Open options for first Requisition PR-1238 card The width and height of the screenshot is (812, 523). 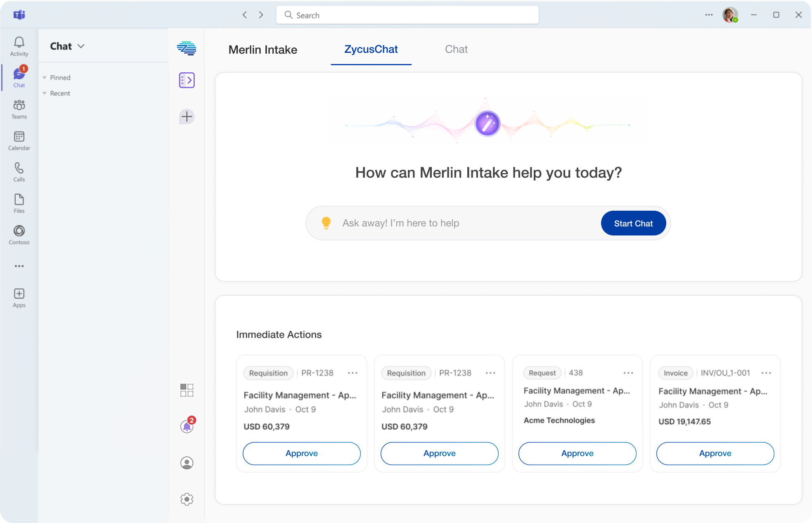353,373
